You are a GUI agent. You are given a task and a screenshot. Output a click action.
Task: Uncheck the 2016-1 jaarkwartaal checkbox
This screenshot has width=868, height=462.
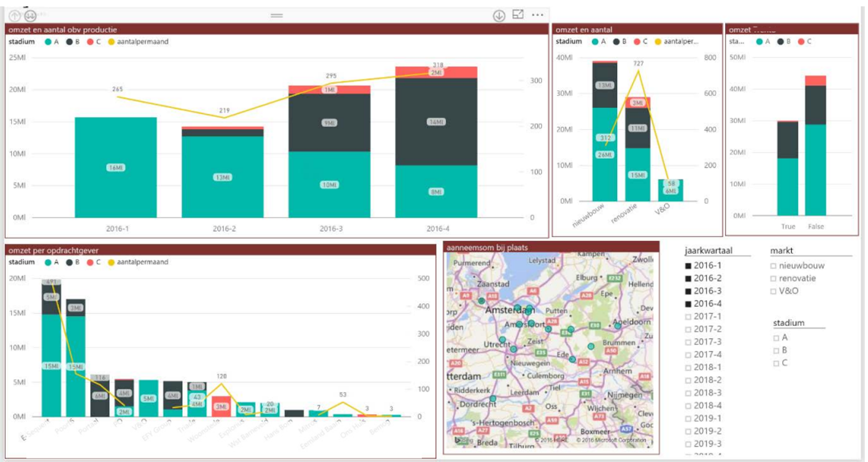[x=688, y=266]
